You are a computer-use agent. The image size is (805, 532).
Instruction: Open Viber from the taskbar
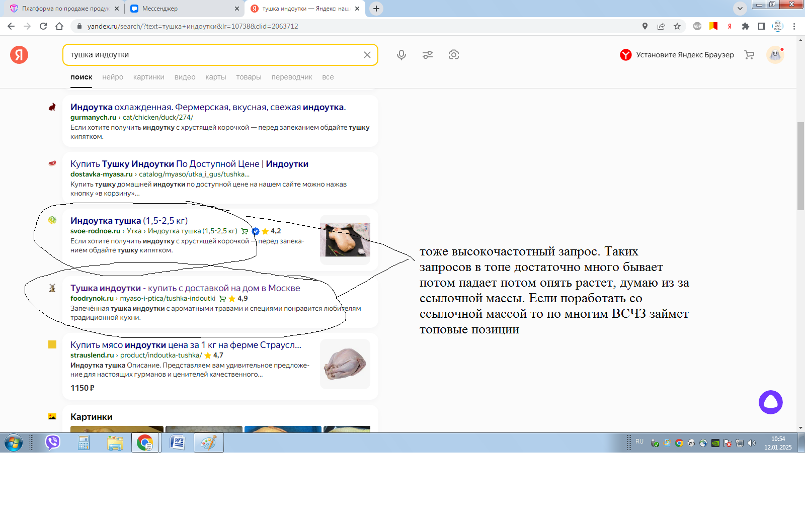[53, 442]
